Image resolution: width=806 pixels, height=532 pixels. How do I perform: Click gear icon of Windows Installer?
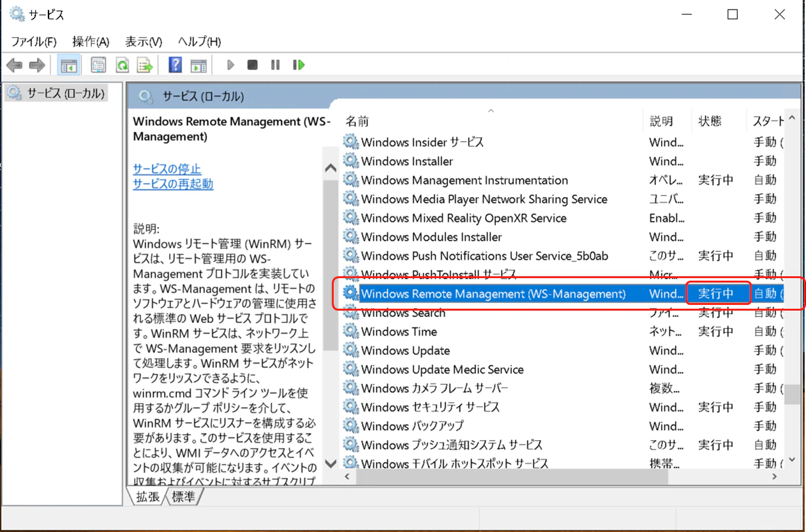[x=351, y=161]
